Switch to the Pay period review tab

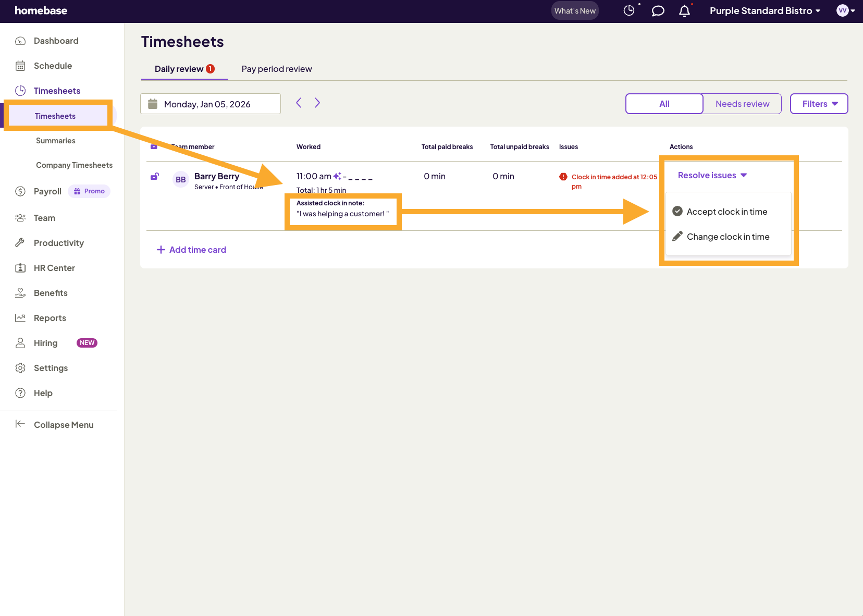(277, 69)
